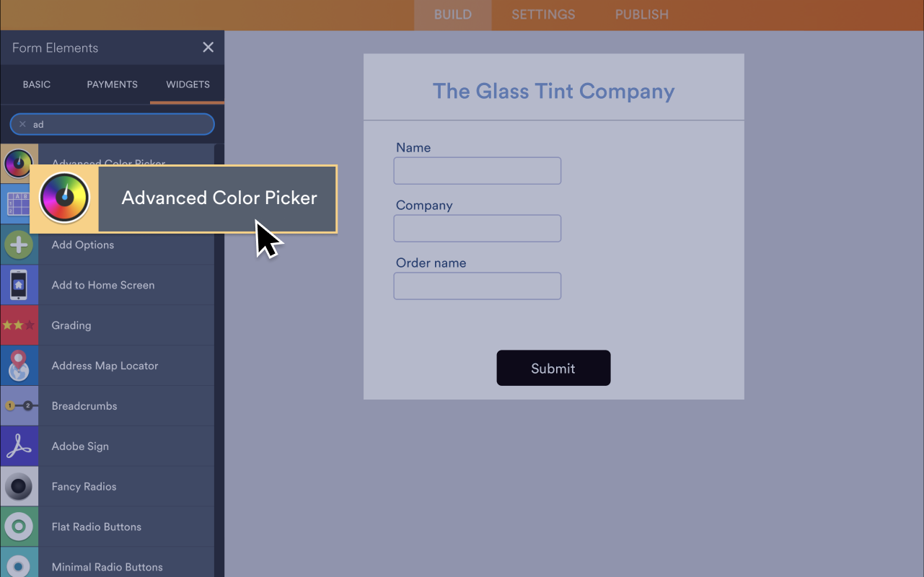
Task: Clear the widget search using the X icon
Action: [22, 124]
